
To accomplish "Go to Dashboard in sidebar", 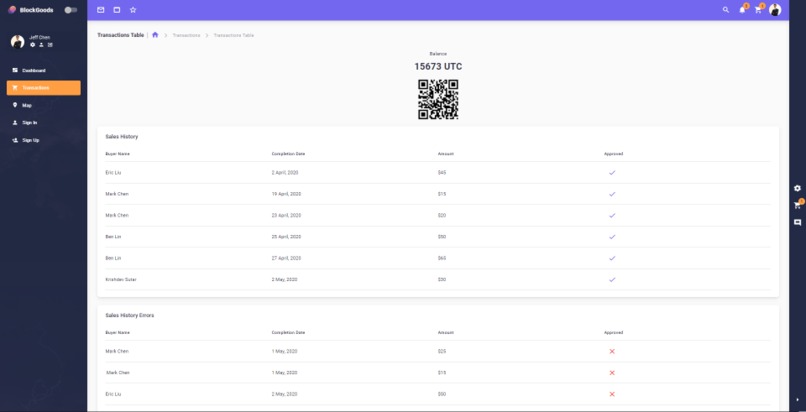I will point(44,70).
